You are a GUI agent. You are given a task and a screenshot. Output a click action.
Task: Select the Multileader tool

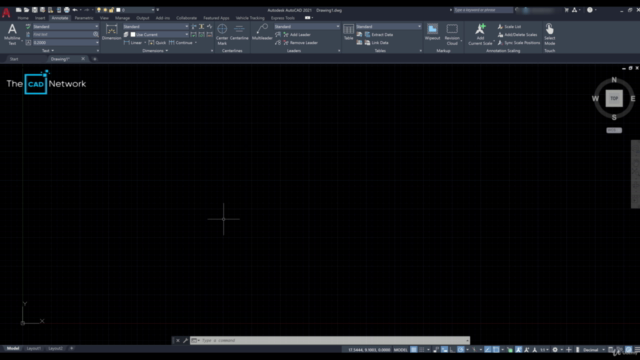262,32
